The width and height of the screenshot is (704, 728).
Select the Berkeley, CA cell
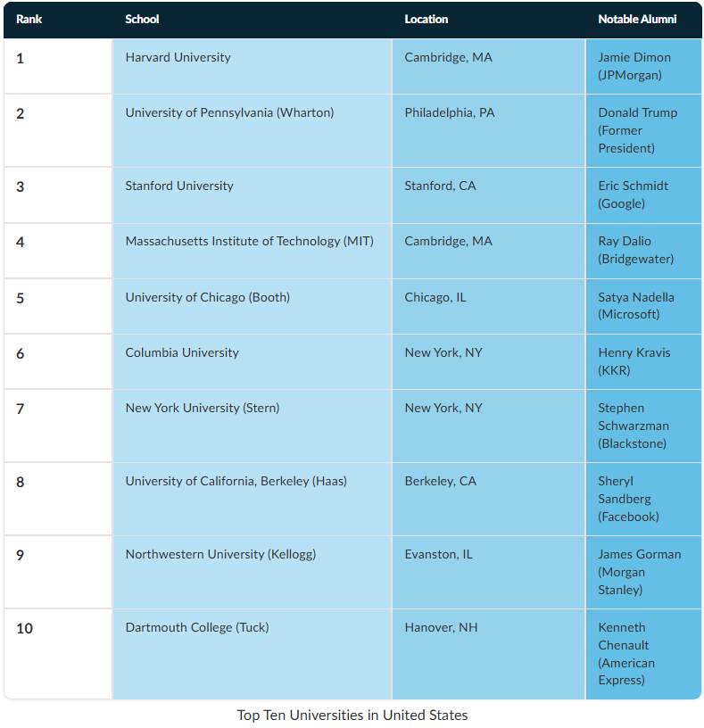489,499
